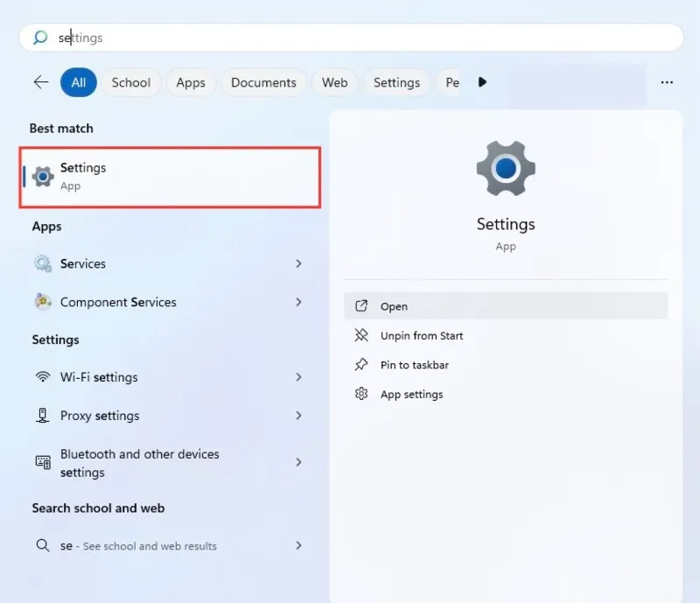This screenshot has height=603, width=700.
Task: Switch to the Documents filter tab
Action: 263,82
